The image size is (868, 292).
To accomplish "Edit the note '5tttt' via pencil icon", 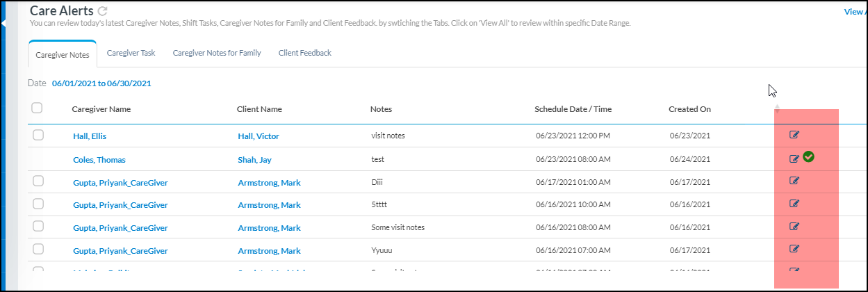I will point(794,204).
